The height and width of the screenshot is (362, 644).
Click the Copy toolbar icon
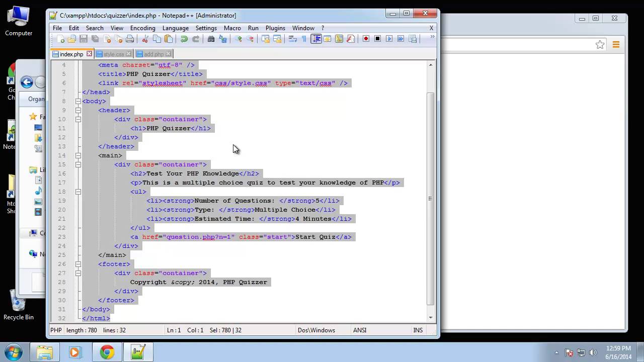157,39
